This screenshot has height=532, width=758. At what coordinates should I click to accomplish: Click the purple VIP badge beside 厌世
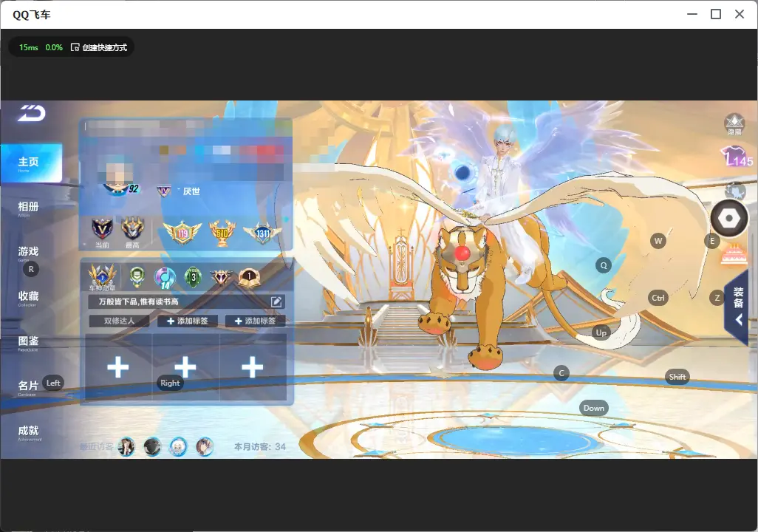coord(164,191)
